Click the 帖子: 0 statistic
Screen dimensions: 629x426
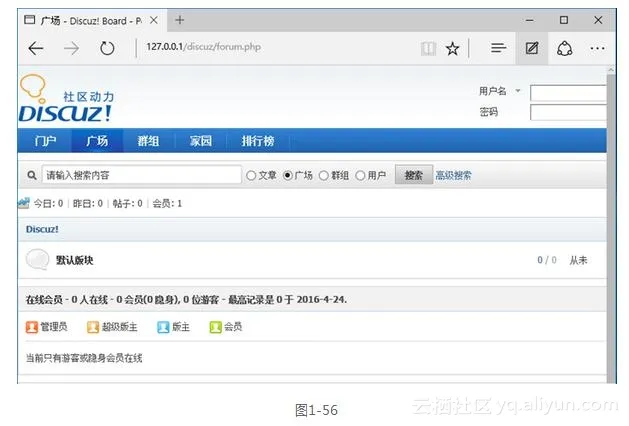[x=128, y=203]
